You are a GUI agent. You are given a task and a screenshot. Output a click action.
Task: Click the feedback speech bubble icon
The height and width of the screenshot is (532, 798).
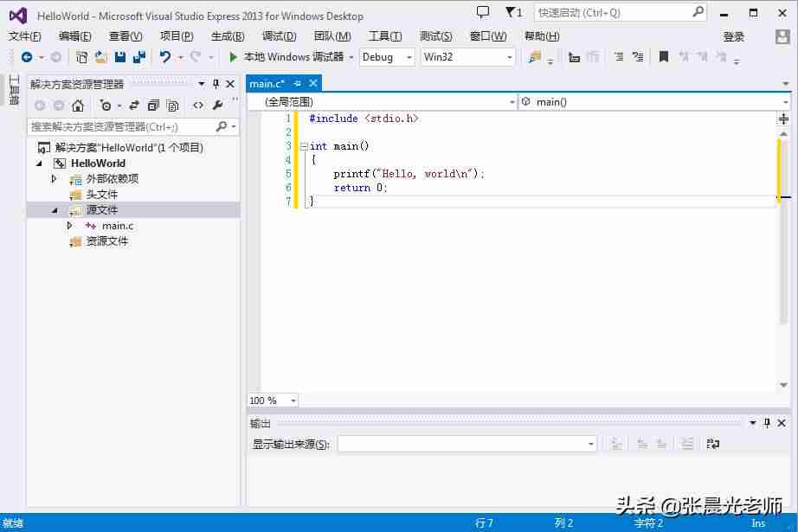point(482,12)
